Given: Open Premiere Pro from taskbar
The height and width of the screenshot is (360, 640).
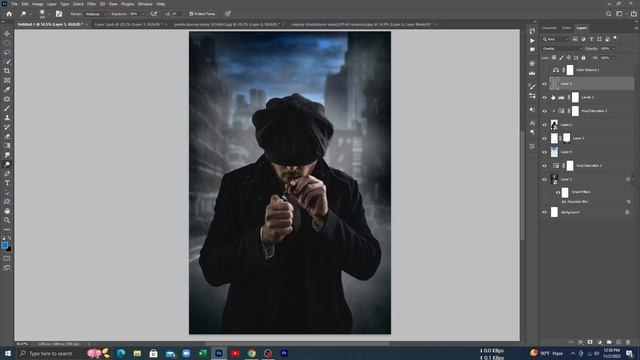Looking at the screenshot, I should (x=284, y=353).
